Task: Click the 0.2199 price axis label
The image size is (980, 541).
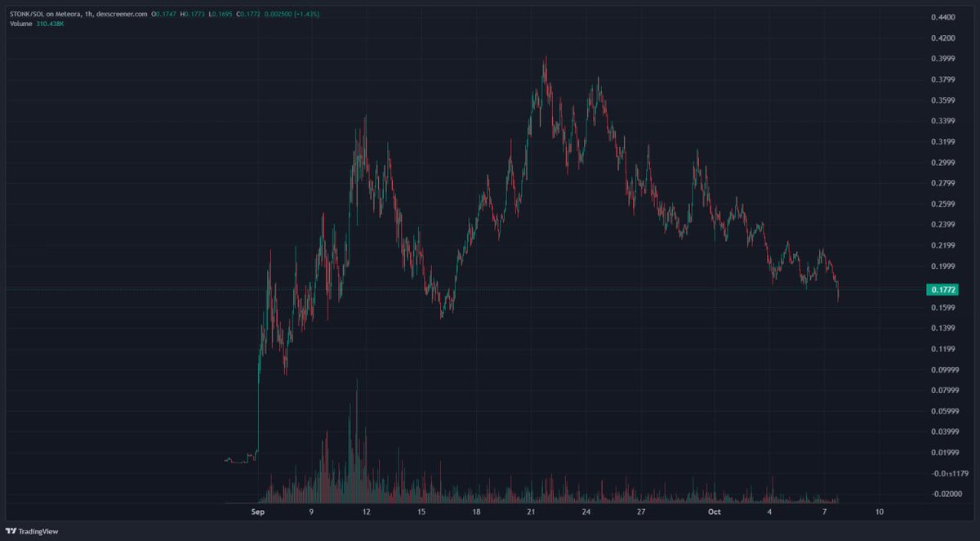Action: click(x=942, y=245)
